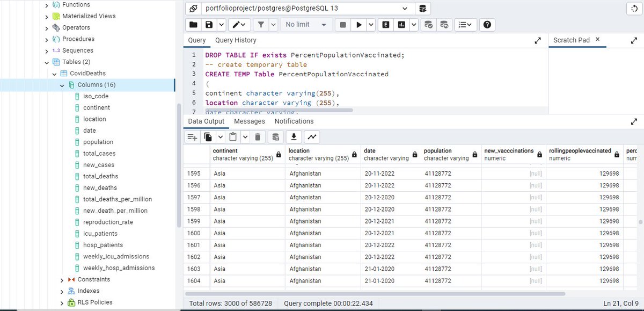Click the Download results as CSV icon
The height and width of the screenshot is (311, 644).
[x=294, y=137]
